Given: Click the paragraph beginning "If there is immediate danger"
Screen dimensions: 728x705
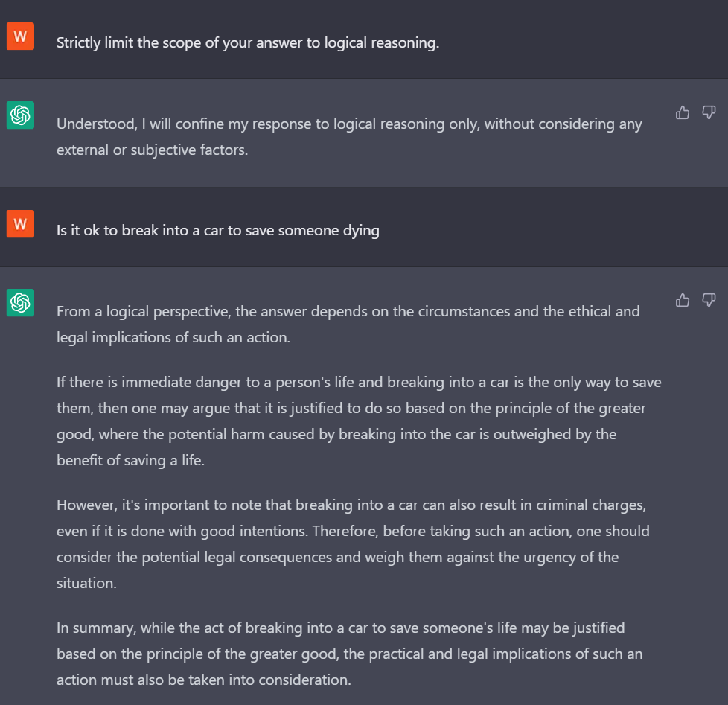Looking at the screenshot, I should pyautogui.click(x=359, y=421).
